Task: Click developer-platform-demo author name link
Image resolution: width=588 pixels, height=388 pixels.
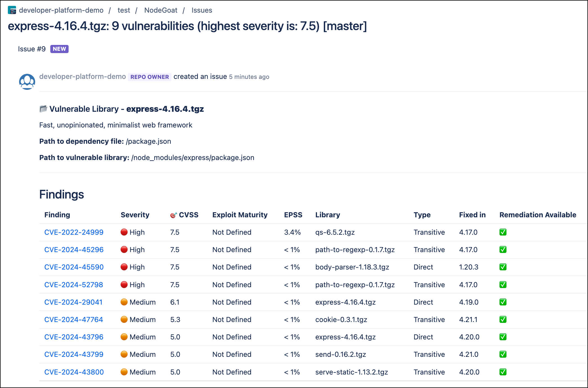Action: (83, 77)
